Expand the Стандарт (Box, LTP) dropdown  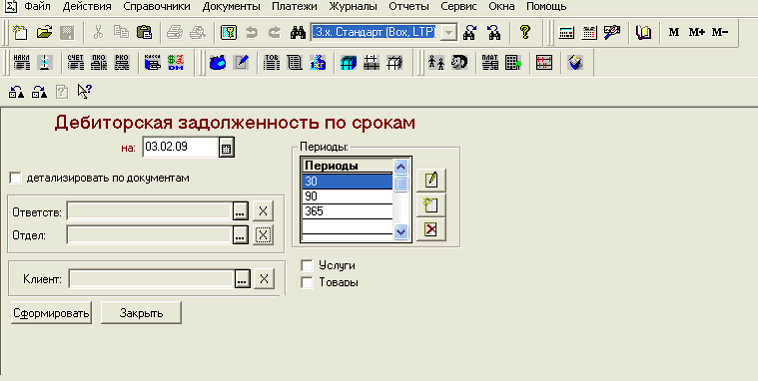(450, 33)
